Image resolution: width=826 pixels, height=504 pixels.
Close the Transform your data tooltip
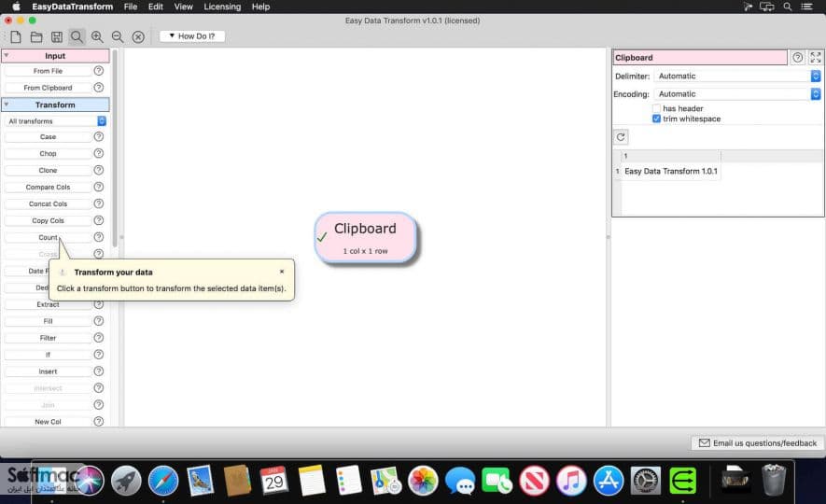pos(282,272)
